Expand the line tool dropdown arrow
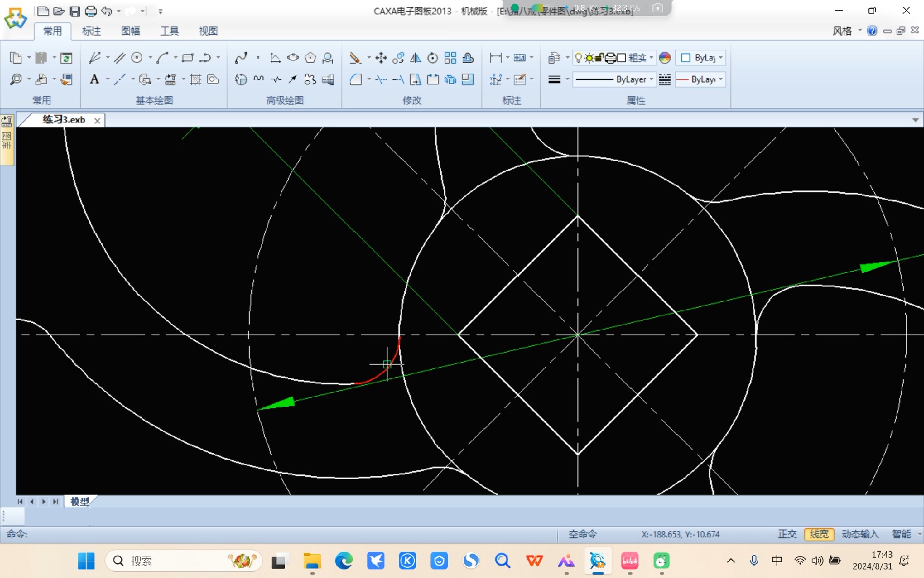Viewport: 924px width, 578px height. (107, 57)
